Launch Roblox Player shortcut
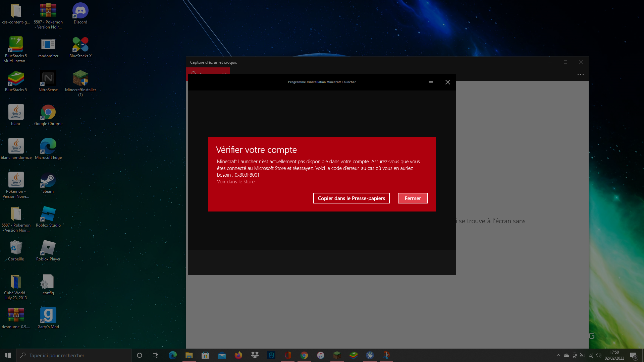Image resolution: width=644 pixels, height=362 pixels. [x=48, y=251]
